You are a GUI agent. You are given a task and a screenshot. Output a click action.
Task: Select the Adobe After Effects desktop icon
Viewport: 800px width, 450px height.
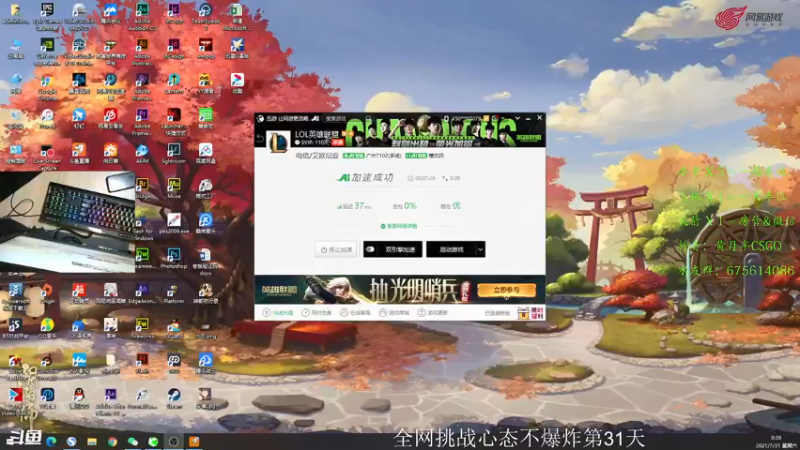pos(110,402)
